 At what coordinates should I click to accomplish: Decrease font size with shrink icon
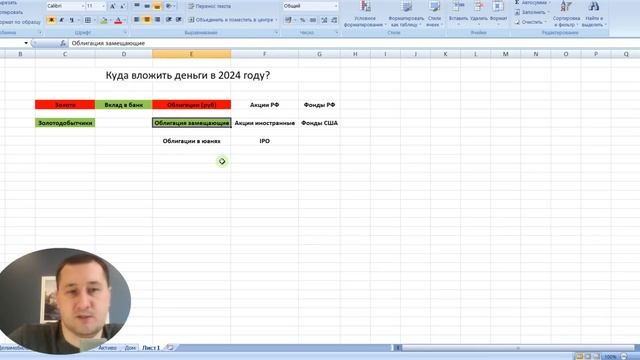point(122,6)
